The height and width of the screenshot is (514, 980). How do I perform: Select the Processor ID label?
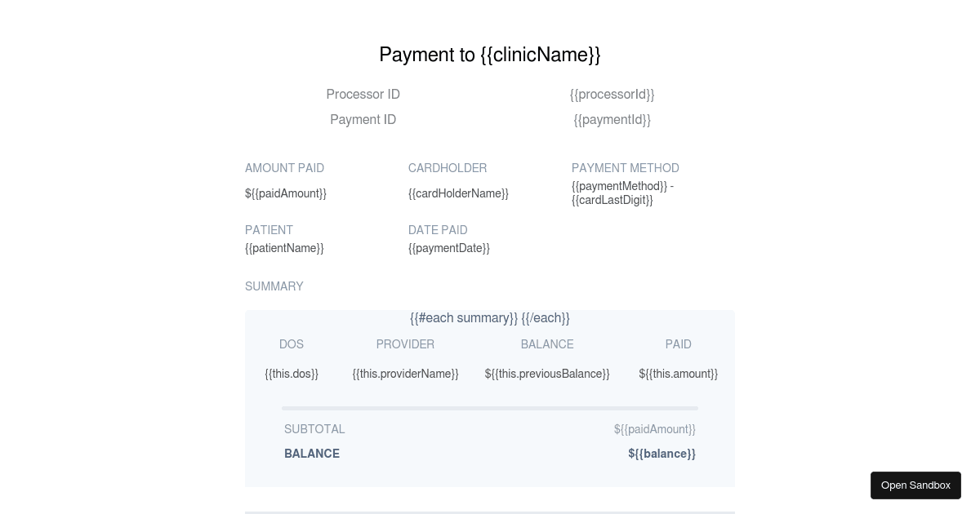tap(363, 95)
